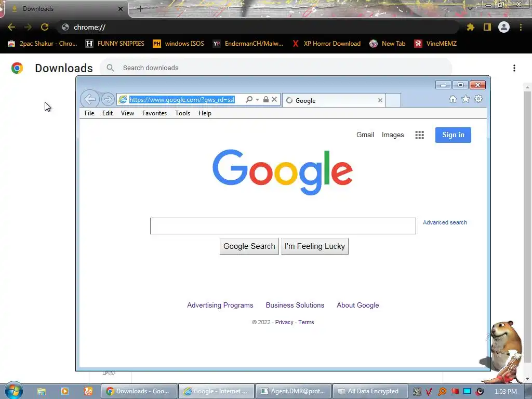Go back in the Chrome toolbar

click(x=11, y=27)
